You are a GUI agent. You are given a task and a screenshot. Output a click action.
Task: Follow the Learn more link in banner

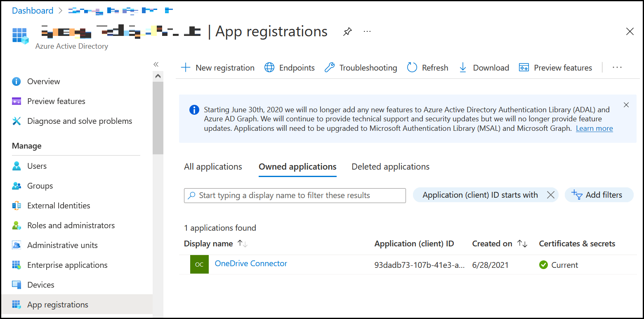[594, 128]
